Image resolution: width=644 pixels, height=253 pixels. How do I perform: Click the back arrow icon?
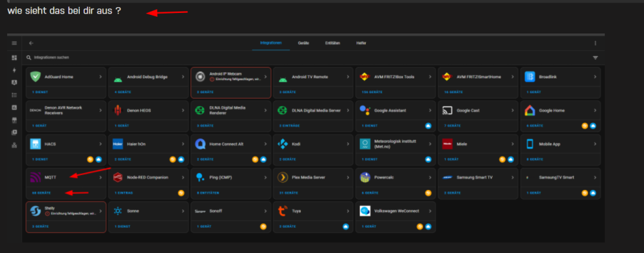click(31, 43)
